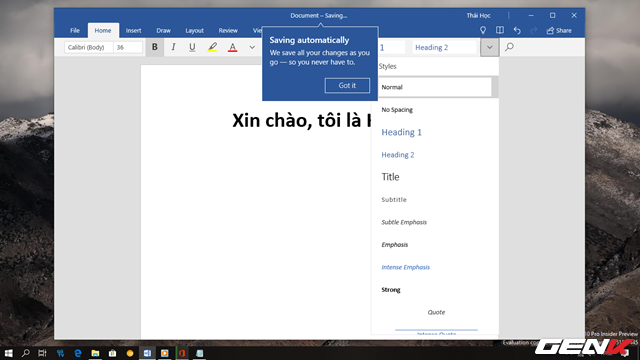The width and height of the screenshot is (640, 360).
Task: Open the File menu
Action: (x=75, y=30)
